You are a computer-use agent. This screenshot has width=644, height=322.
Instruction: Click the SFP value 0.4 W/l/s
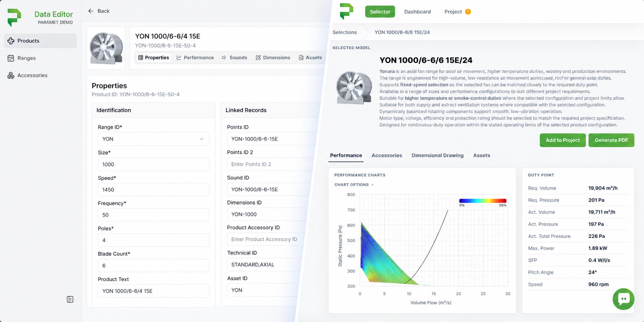[599, 260]
